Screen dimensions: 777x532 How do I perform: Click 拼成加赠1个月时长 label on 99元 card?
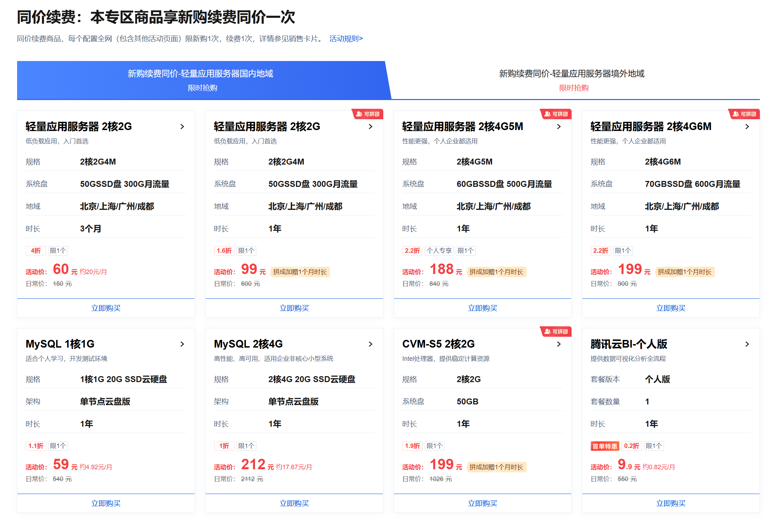tap(300, 272)
